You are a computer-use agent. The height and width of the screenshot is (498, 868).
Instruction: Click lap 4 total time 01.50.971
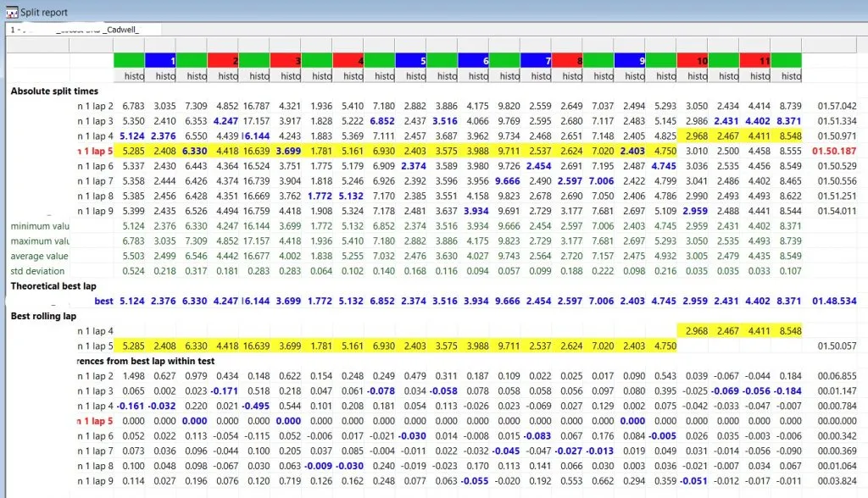tap(837, 136)
